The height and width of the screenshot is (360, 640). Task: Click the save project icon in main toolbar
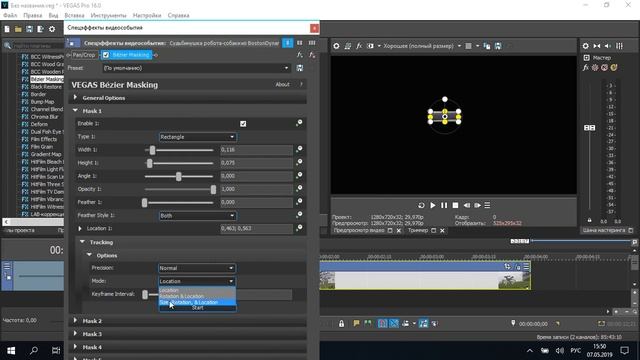[29, 29]
